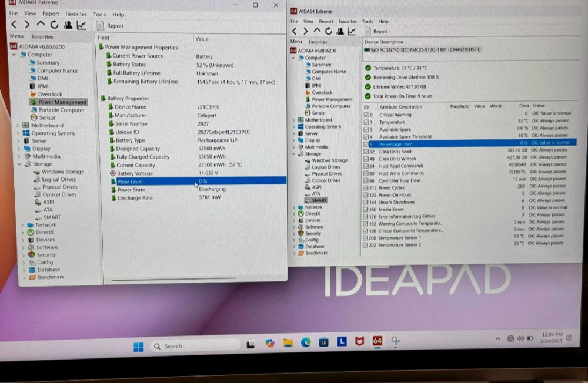Expand Motherboard node in the Power Management window tree
The width and height of the screenshot is (588, 383).
pyautogui.click(x=17, y=126)
